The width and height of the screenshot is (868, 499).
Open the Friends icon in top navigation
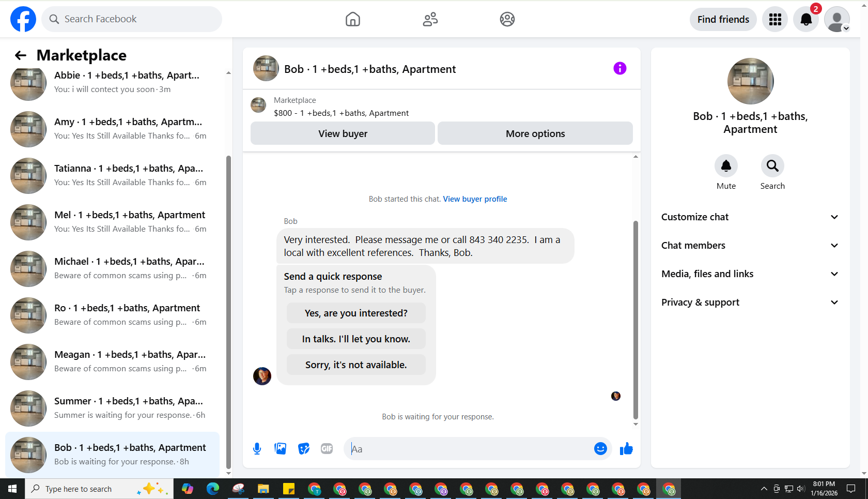pyautogui.click(x=430, y=19)
